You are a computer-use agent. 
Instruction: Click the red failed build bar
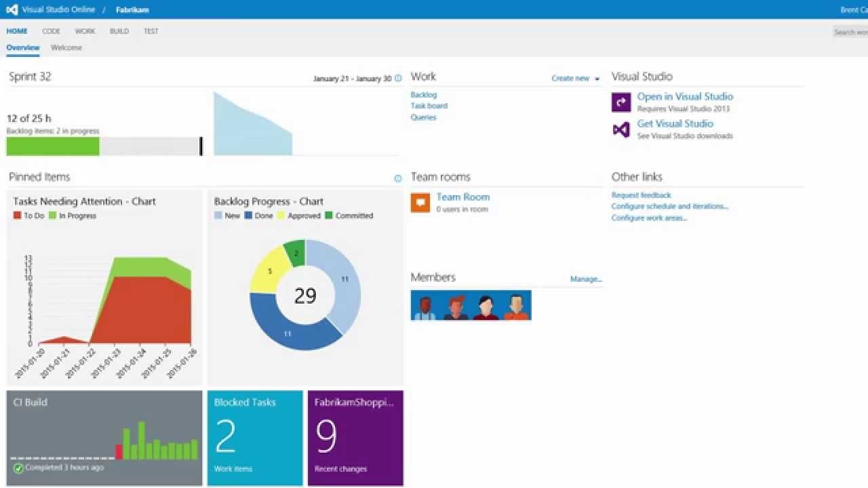click(119, 452)
